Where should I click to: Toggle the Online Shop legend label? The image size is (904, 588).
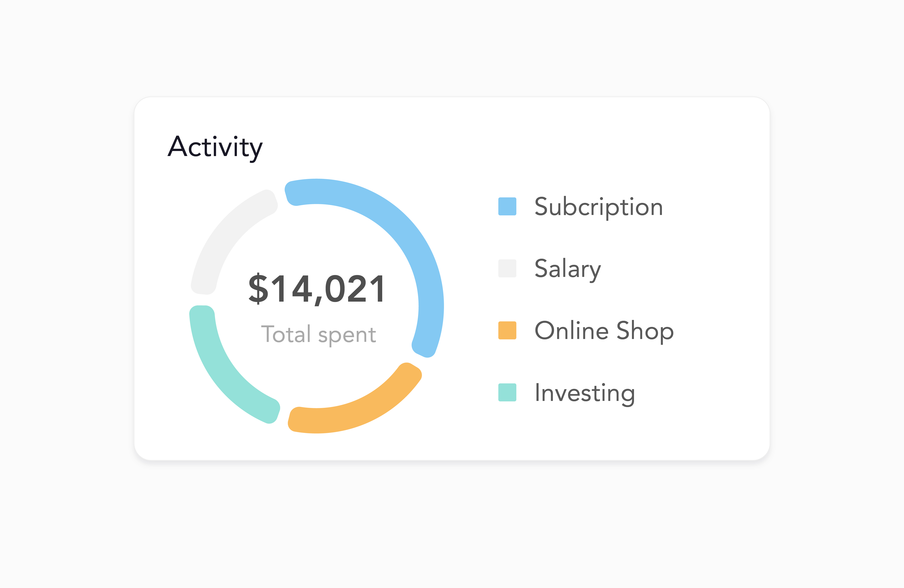click(604, 331)
